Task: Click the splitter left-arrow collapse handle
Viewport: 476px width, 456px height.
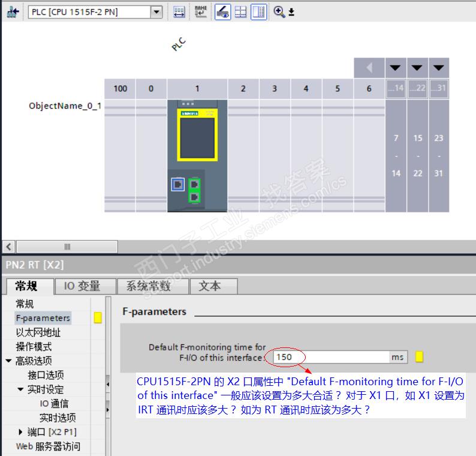Action: point(108,385)
